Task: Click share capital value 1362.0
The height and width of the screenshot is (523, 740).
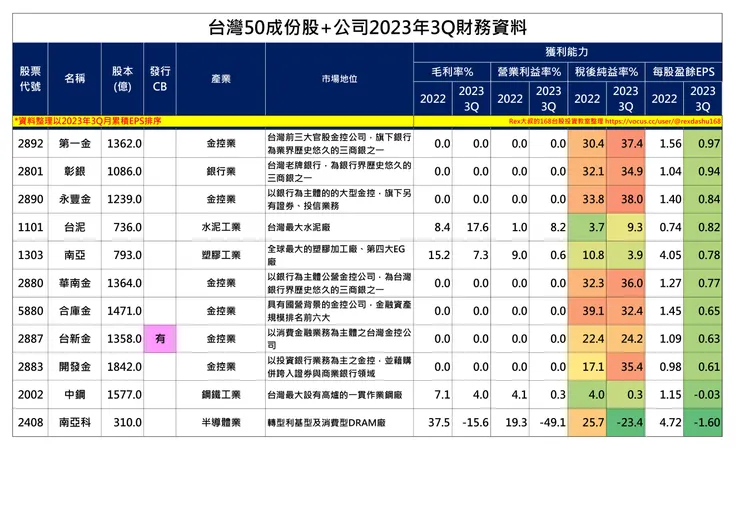Action: (122, 143)
